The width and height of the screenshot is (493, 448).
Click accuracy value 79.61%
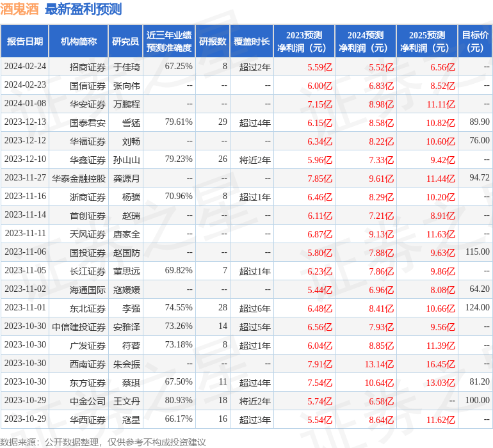pos(179,122)
